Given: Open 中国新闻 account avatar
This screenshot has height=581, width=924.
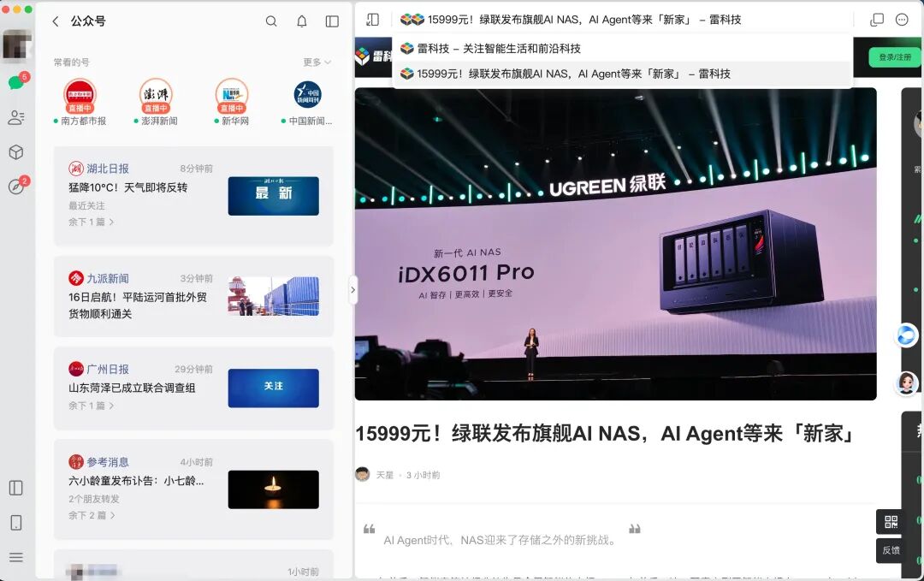Looking at the screenshot, I should click(308, 95).
